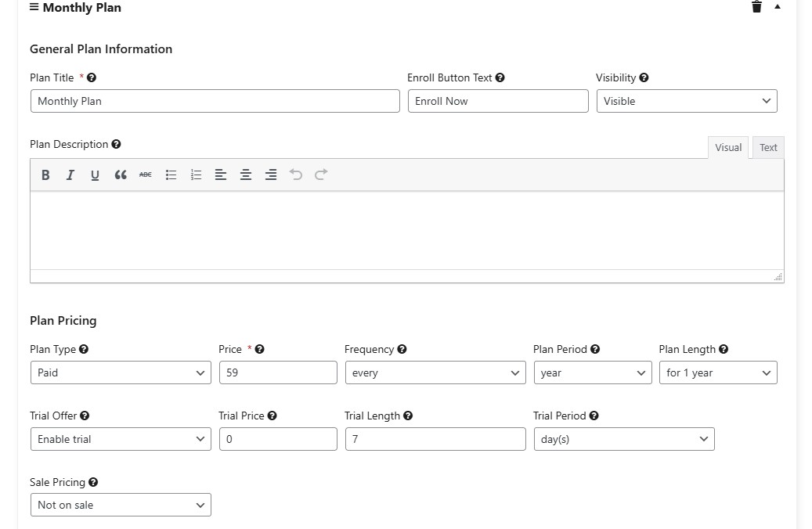The image size is (812, 529).
Task: Open the Frequency dropdown
Action: (x=435, y=372)
